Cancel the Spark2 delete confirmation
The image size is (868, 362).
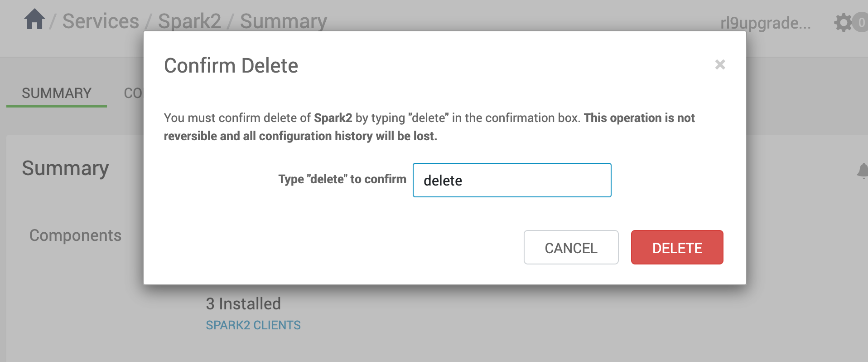(571, 247)
